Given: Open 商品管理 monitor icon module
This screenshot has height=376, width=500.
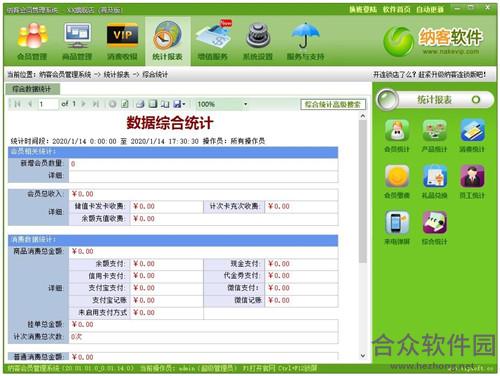Looking at the screenshot, I should click(x=77, y=41).
